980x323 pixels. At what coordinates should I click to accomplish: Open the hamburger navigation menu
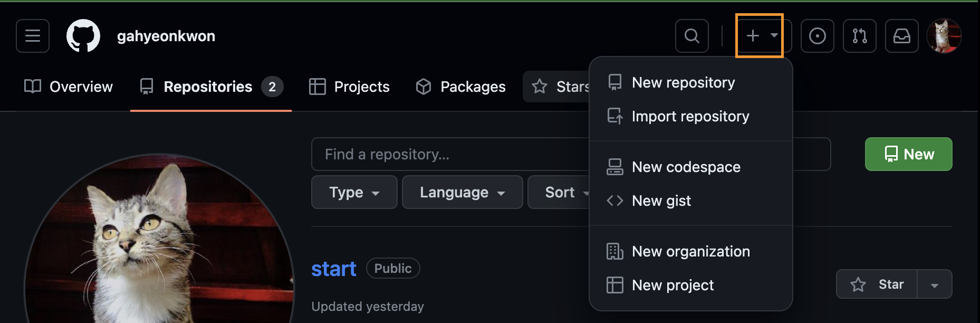pyautogui.click(x=33, y=36)
